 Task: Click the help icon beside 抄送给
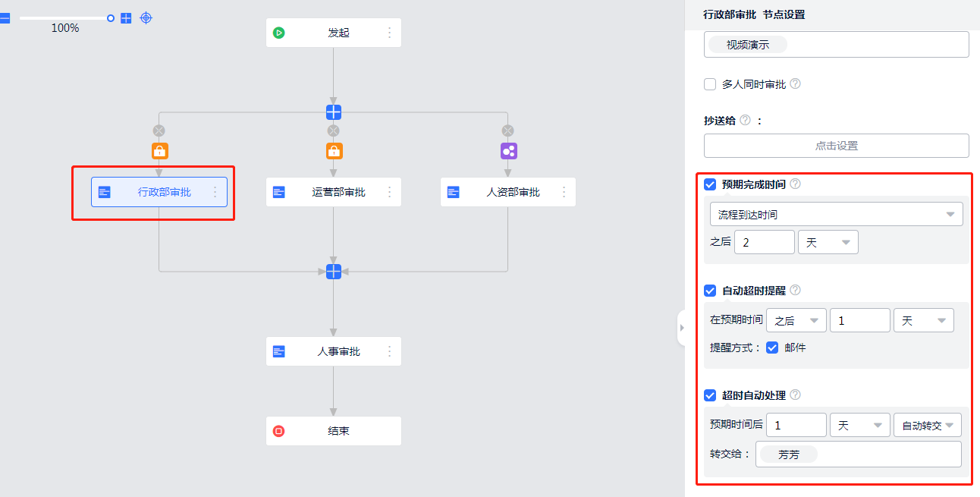point(745,120)
